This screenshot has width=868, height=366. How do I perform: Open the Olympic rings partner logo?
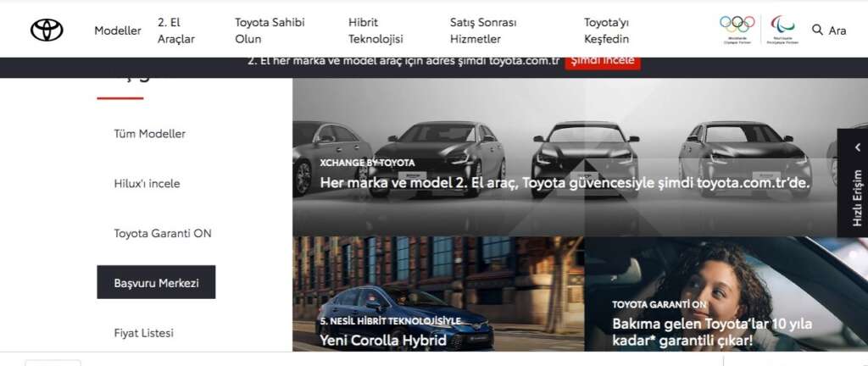coord(737,30)
